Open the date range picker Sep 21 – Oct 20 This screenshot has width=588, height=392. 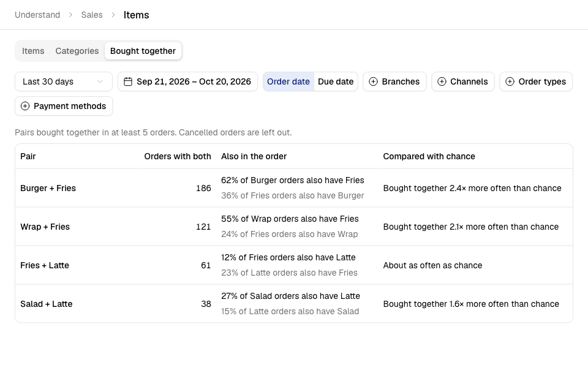[x=187, y=82]
